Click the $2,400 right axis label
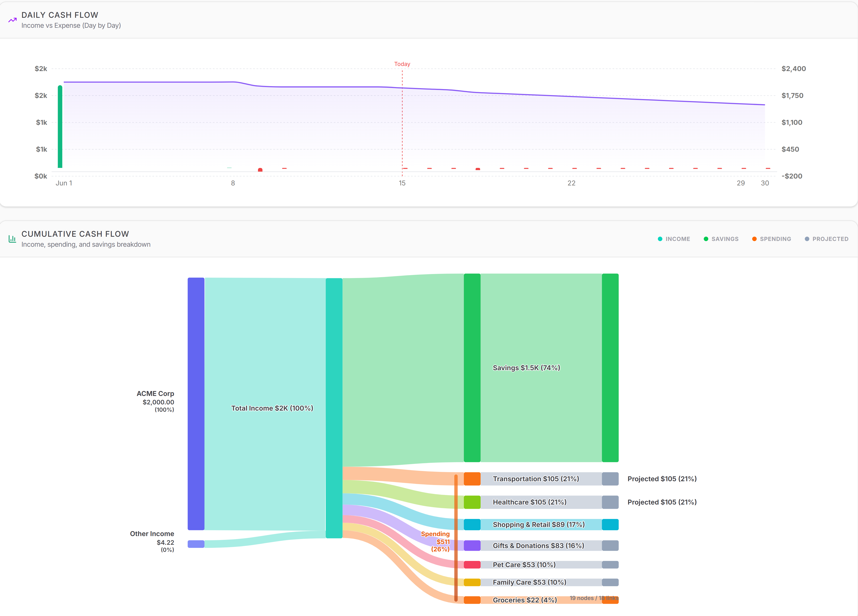The image size is (858, 616). coord(794,68)
